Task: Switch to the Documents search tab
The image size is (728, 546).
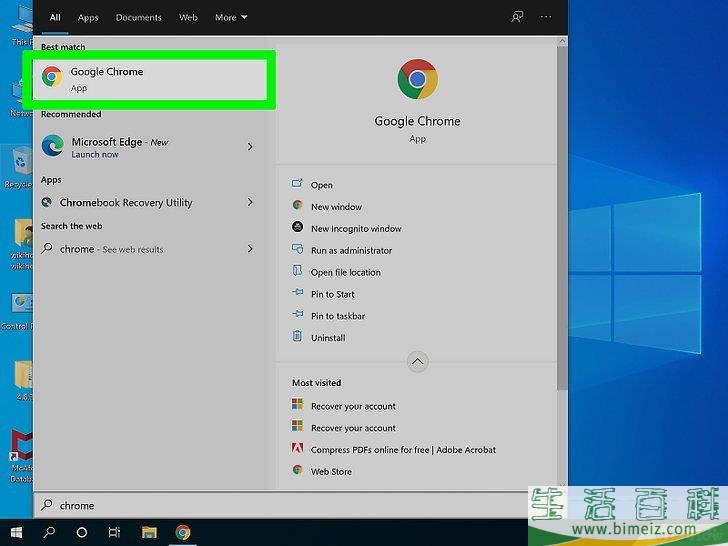Action: pyautogui.click(x=138, y=17)
